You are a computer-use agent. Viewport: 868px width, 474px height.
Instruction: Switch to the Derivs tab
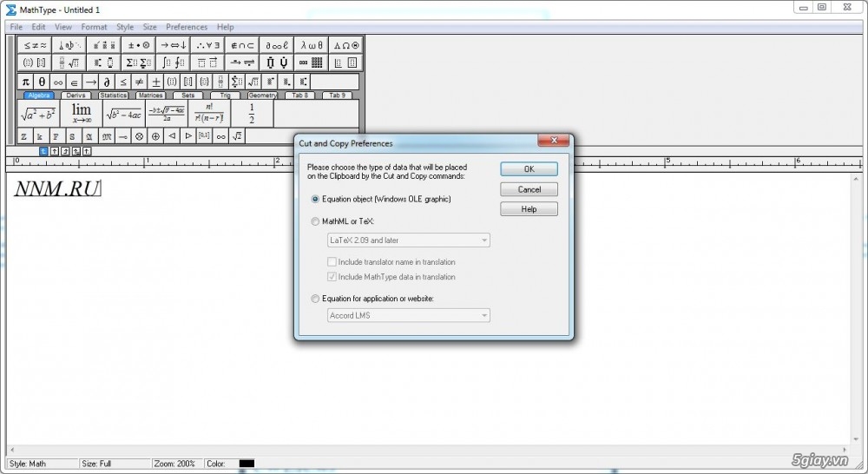[76, 95]
